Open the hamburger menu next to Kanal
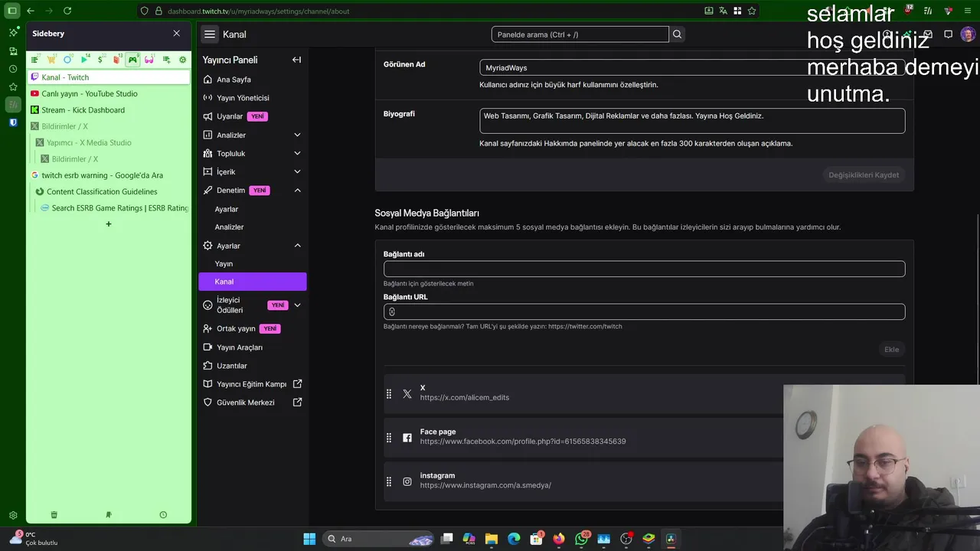The width and height of the screenshot is (980, 551). 210,34
